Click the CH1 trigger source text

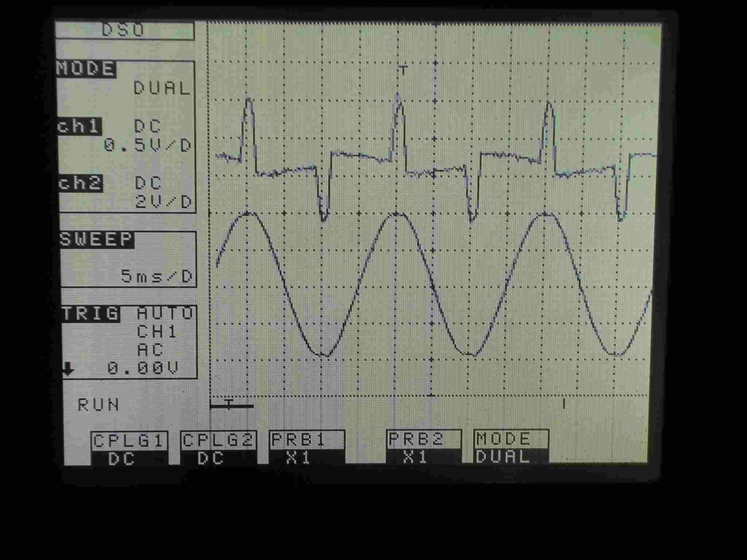[157, 332]
